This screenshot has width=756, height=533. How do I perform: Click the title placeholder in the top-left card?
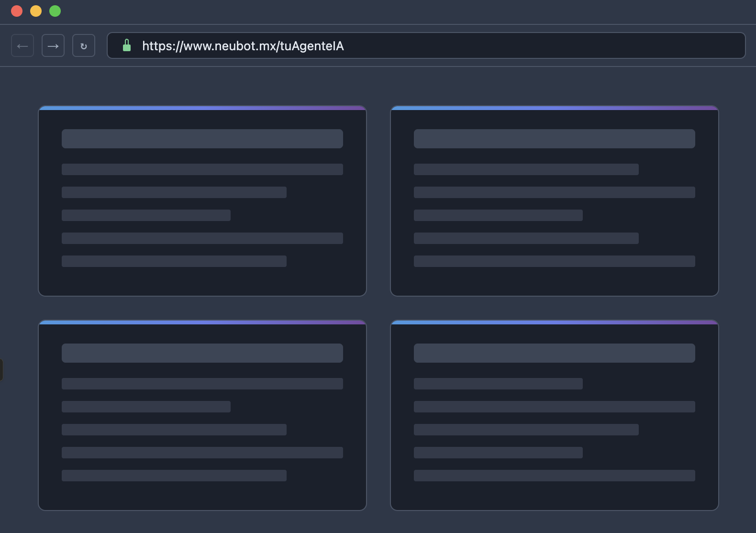[202, 139]
